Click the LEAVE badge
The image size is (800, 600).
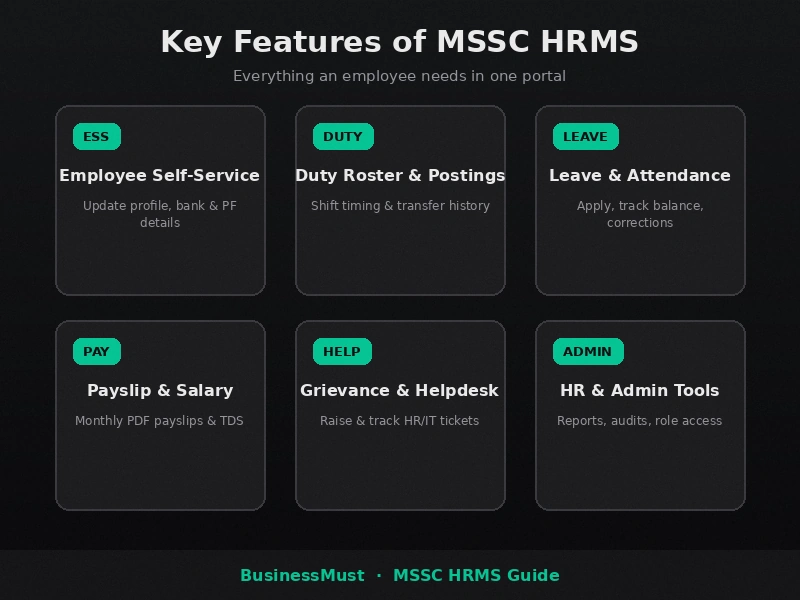coord(586,137)
